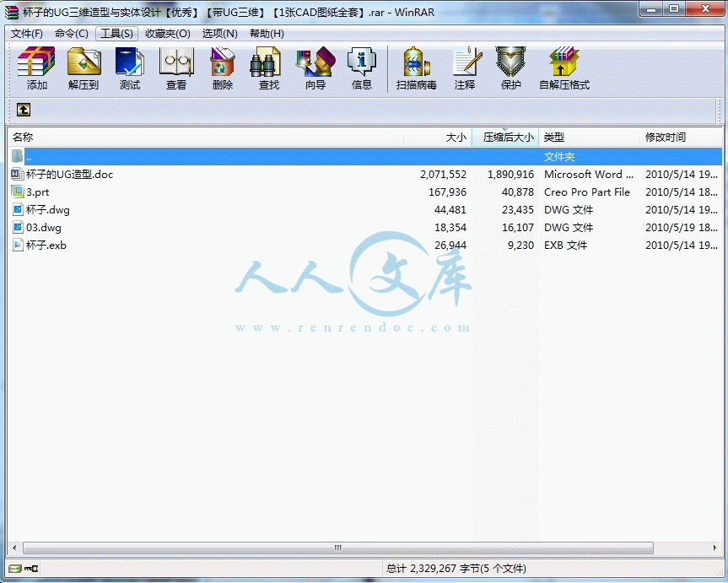
Task: Maximize the WinRAR window
Action: pos(674,8)
